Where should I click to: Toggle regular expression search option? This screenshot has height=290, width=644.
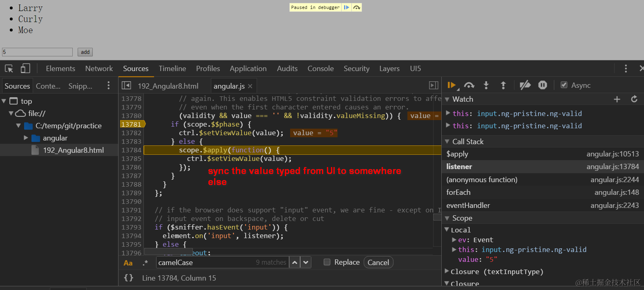(145, 263)
